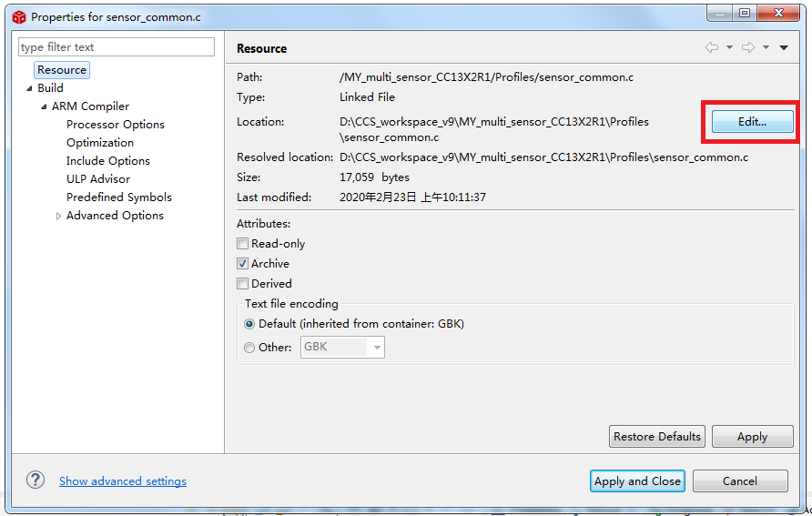Expand the Advanced Options tree node
812x516 pixels.
point(59,216)
